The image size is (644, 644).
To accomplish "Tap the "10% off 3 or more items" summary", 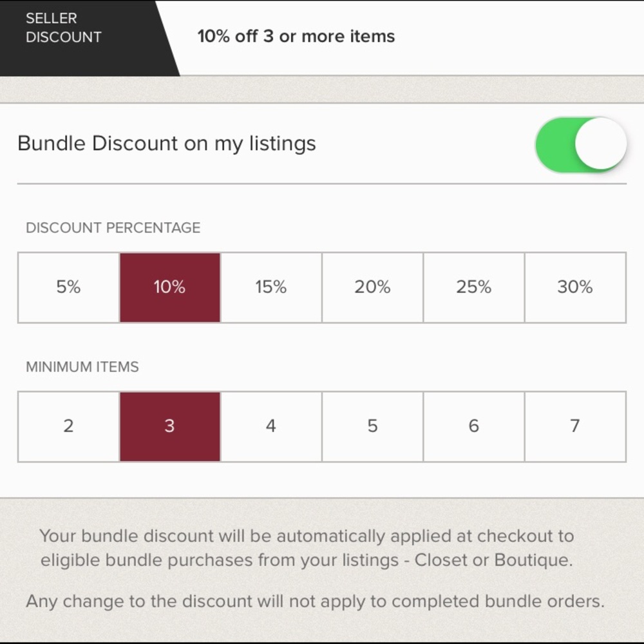I will 296,36.
